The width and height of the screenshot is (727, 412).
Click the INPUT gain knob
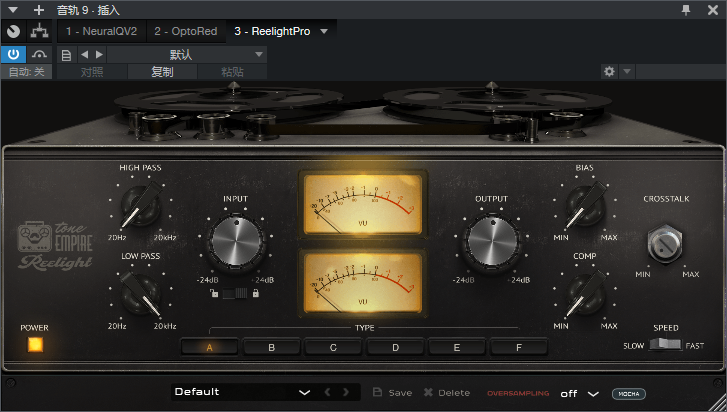(x=236, y=241)
